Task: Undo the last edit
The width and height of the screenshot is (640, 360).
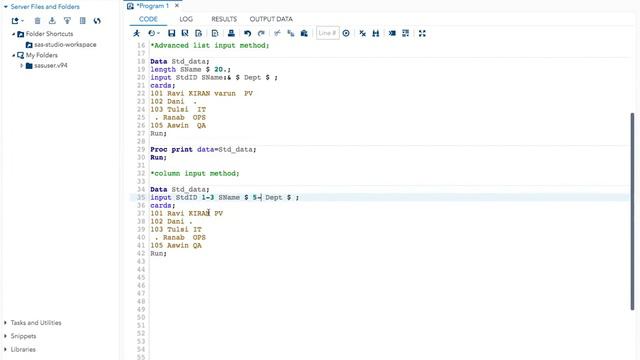Action: click(247, 33)
